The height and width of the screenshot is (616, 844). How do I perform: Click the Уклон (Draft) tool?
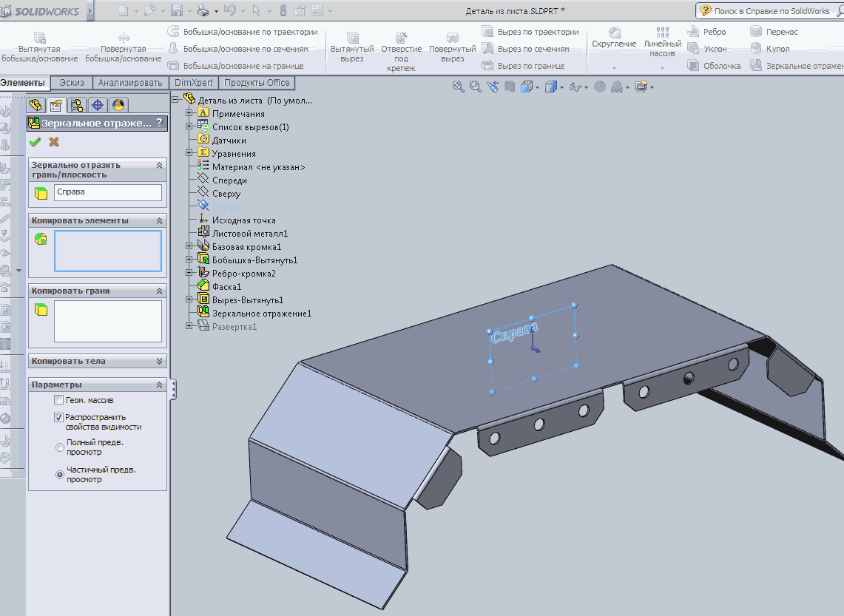[x=707, y=49]
